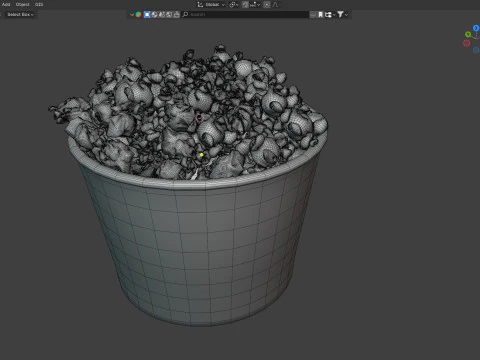Select the blue highlighted selection mode icon
The height and width of the screenshot is (360, 480).
147,14
